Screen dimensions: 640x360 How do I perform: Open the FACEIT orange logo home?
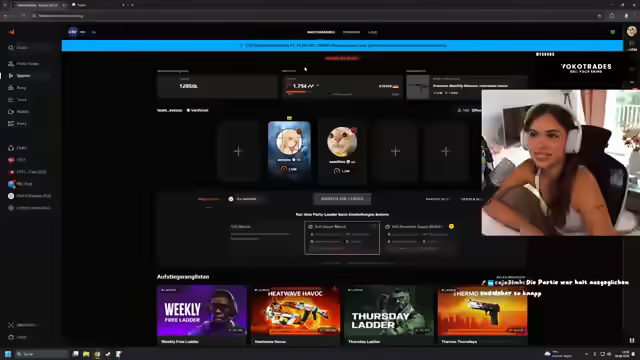pos(11,32)
